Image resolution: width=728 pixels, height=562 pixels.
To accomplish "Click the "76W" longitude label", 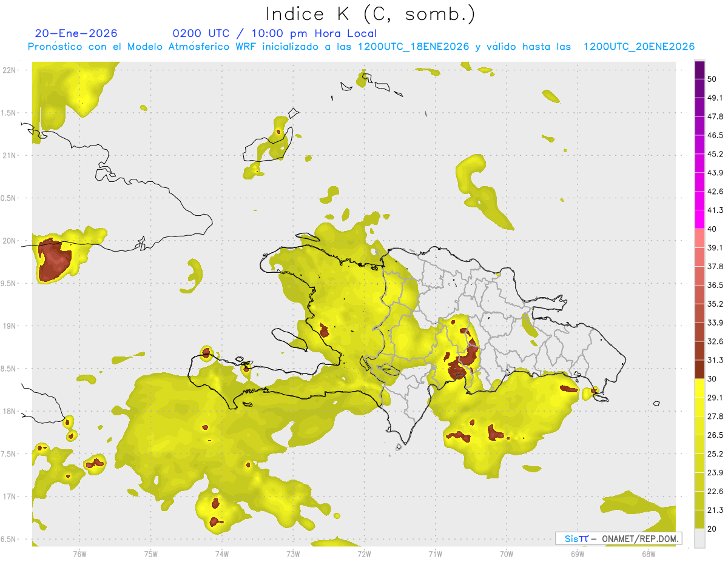I will [79, 554].
